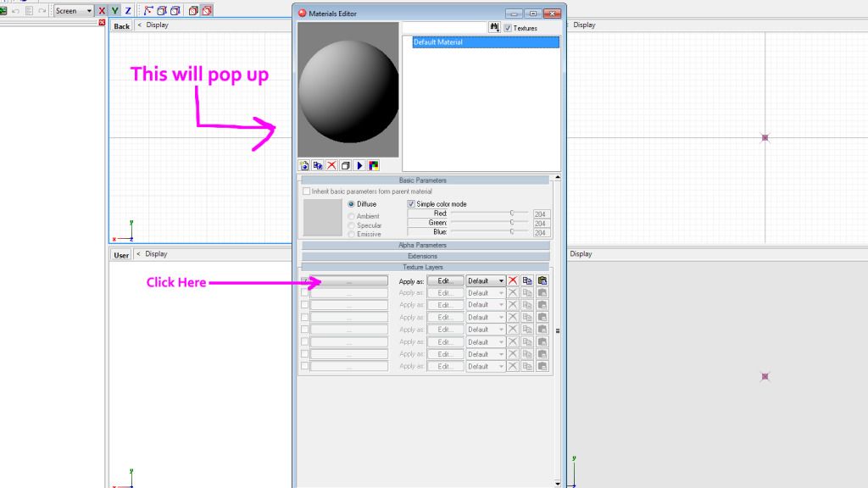The image size is (868, 488).
Task: Open Display menu of Back viewport
Action: click(x=157, y=25)
